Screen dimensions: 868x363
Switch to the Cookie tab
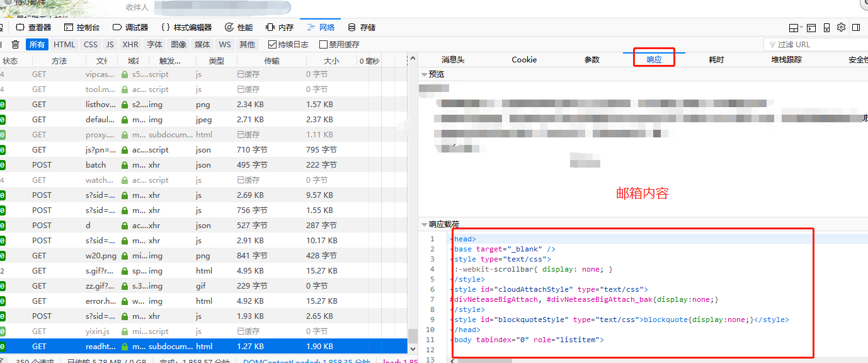[x=524, y=59]
